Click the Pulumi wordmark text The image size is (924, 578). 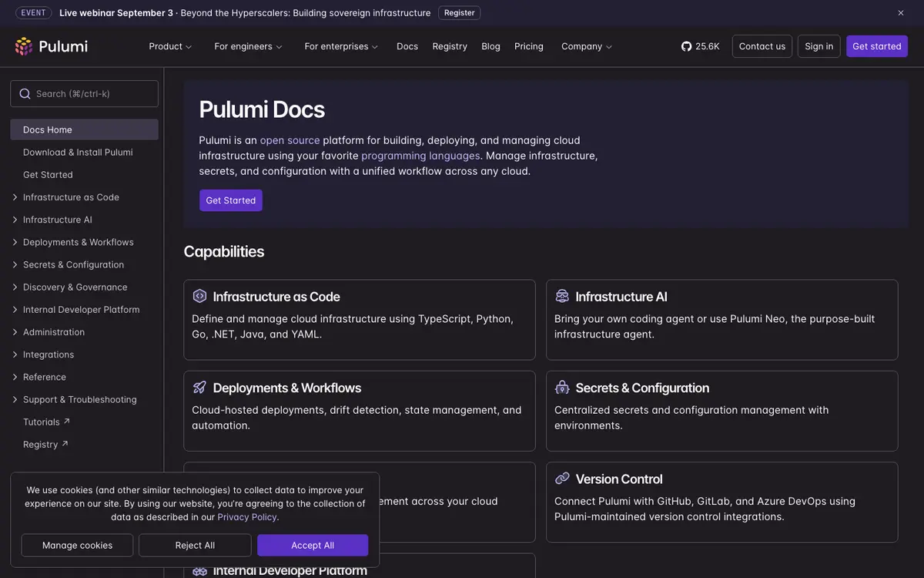tap(63, 46)
